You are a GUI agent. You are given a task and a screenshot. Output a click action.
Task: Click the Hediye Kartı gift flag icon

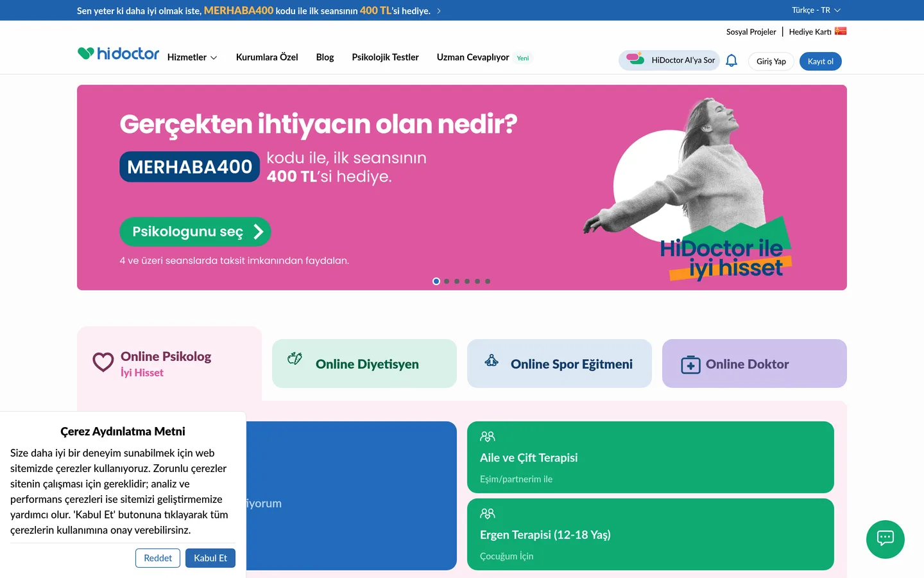pos(841,31)
